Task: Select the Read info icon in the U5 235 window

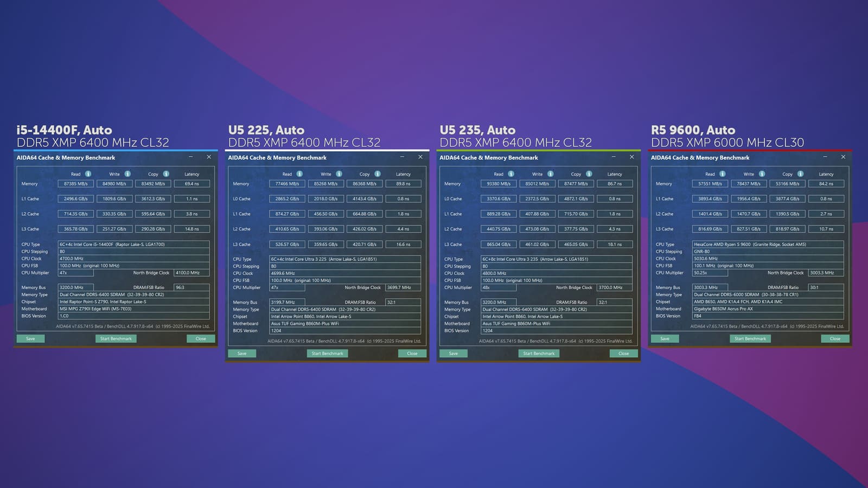Action: pyautogui.click(x=511, y=174)
